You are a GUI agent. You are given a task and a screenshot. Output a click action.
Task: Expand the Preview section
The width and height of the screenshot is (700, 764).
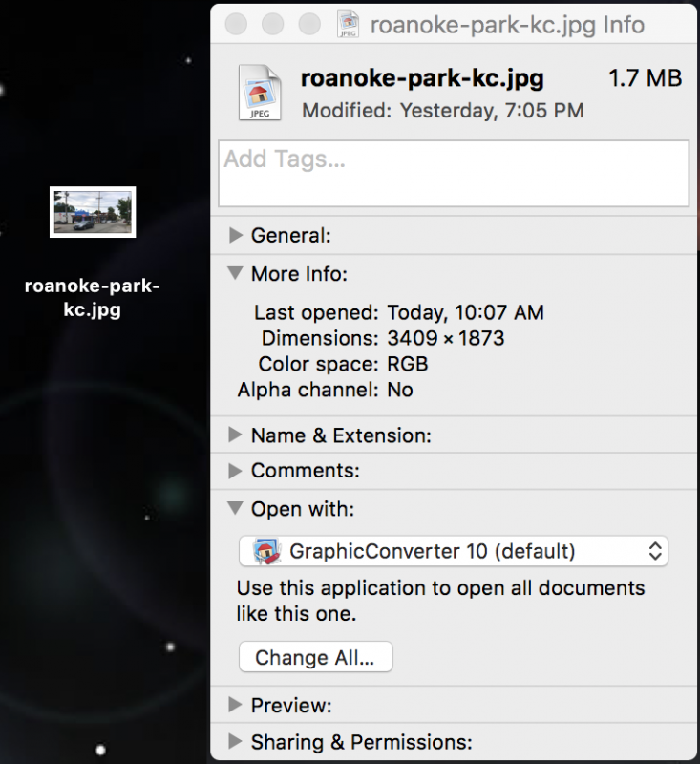(x=236, y=705)
